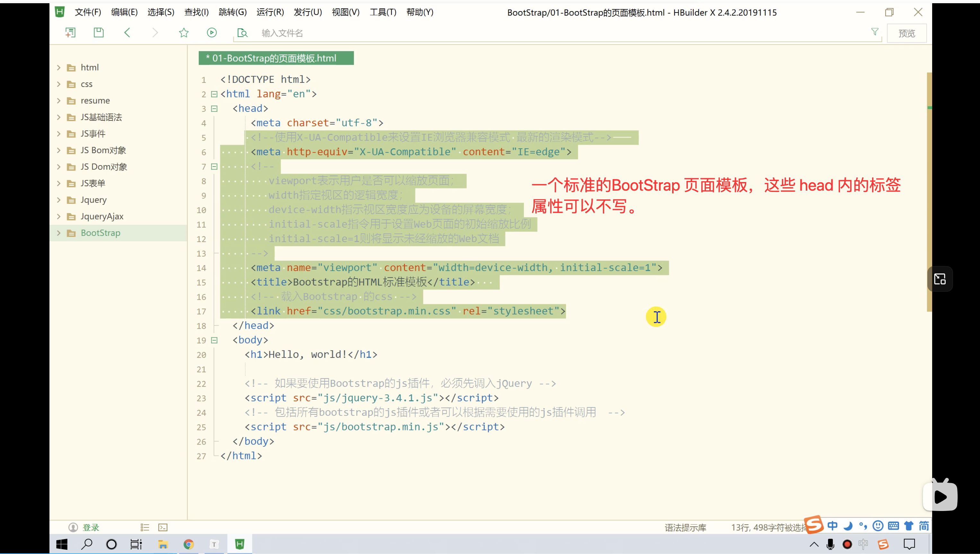Select the 01-BootStrap的页面模板.html tab

click(x=276, y=58)
